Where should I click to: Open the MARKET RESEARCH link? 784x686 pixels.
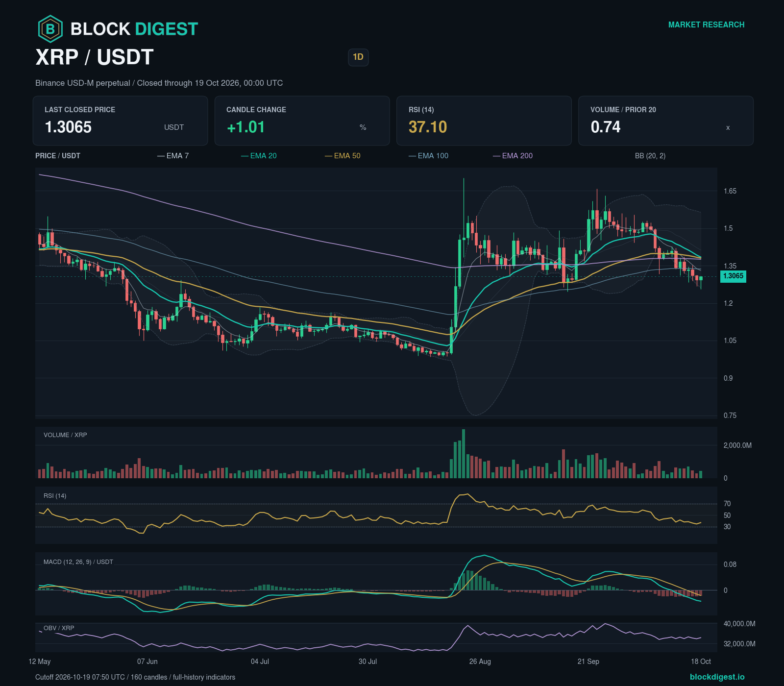pyautogui.click(x=706, y=24)
